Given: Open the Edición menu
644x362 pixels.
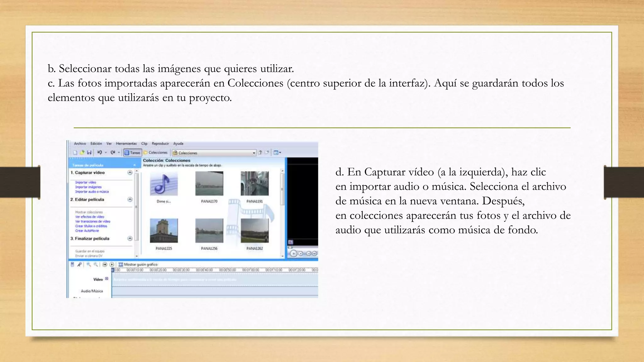Looking at the screenshot, I should 96,144.
